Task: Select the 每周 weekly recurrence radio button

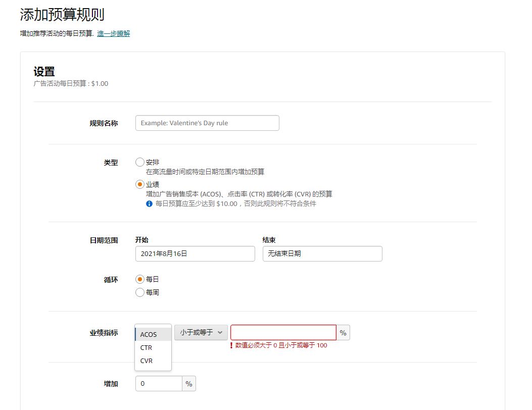Action: [x=140, y=292]
